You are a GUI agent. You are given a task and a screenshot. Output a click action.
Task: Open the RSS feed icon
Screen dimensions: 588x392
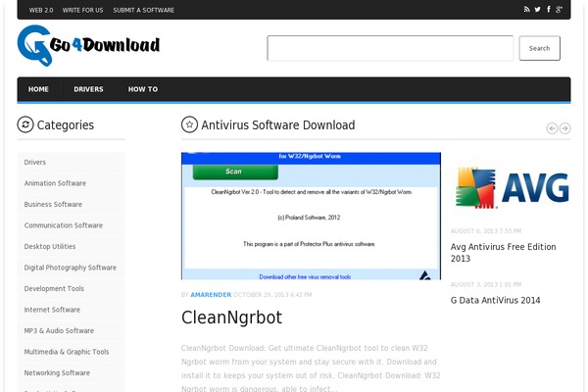pos(527,10)
